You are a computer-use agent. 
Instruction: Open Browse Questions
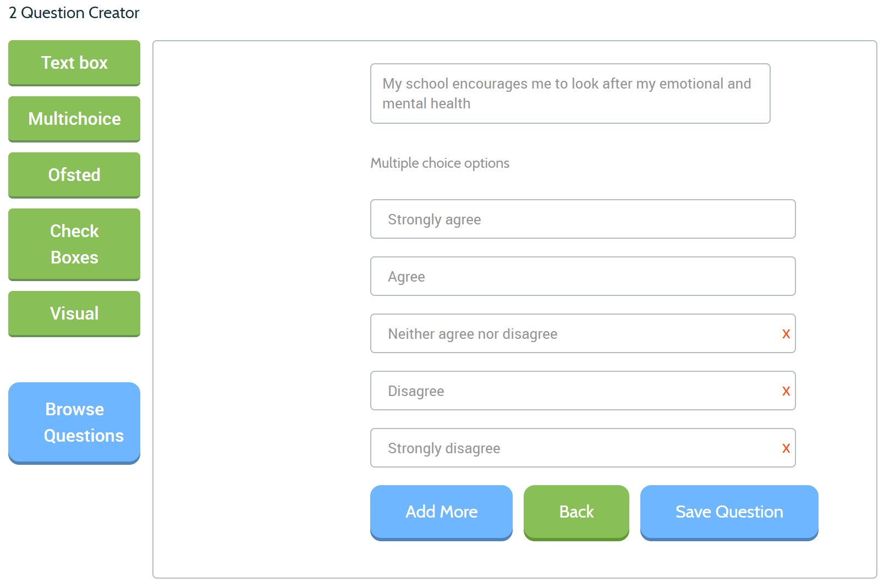tap(74, 423)
